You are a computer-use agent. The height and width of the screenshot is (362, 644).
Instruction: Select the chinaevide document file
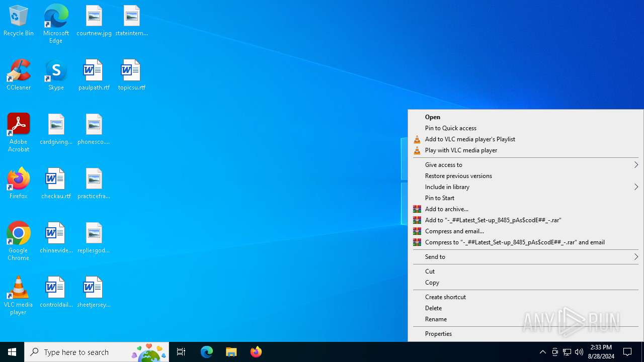(x=56, y=238)
